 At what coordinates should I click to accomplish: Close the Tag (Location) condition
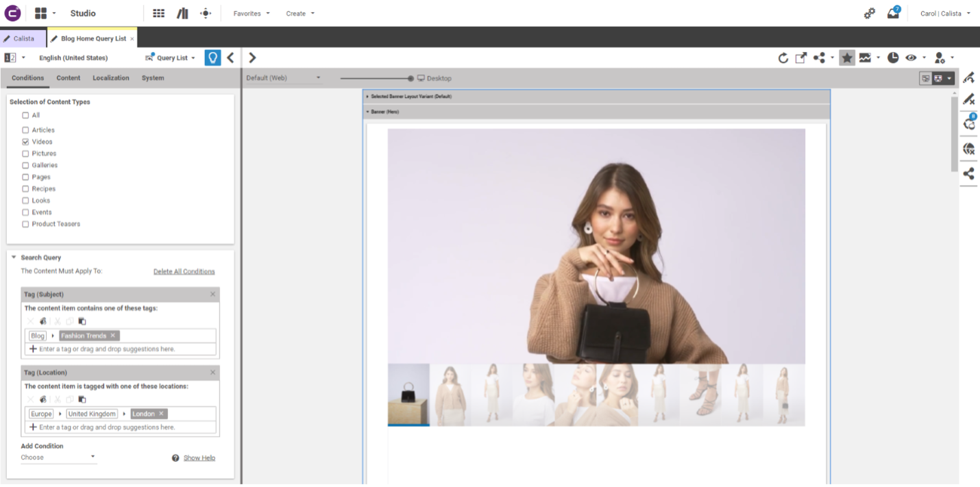212,373
